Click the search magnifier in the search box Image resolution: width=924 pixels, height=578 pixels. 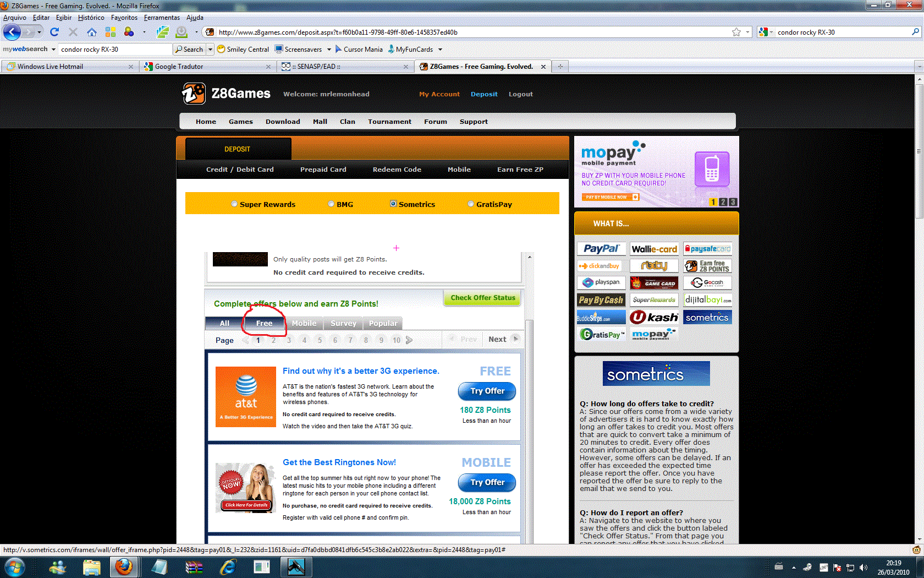915,32
